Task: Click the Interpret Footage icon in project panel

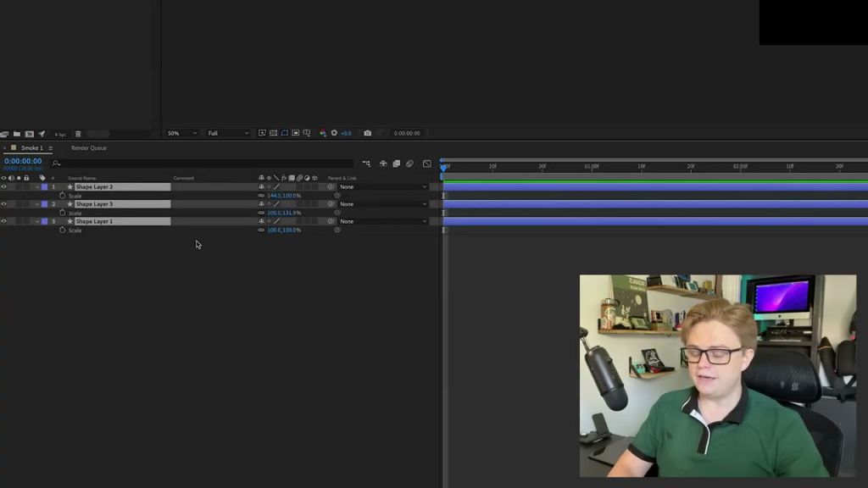Action: tap(4, 134)
